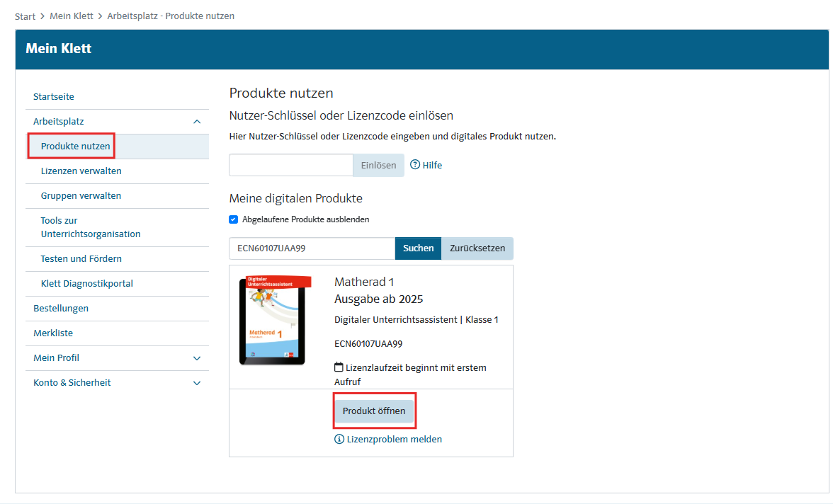Click the Einlösen button
The image size is (833, 504).
pyautogui.click(x=378, y=165)
